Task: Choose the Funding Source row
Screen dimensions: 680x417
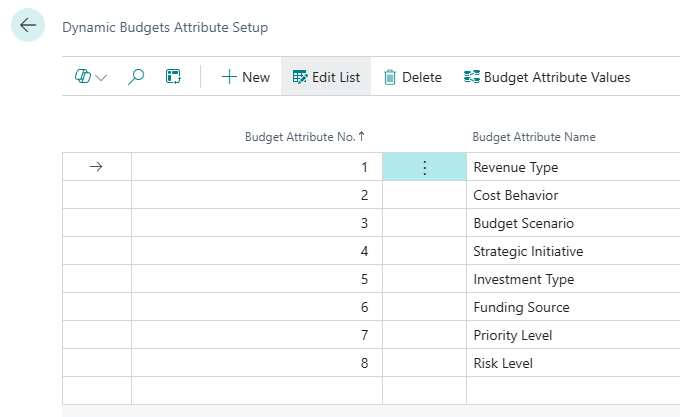Action: (521, 308)
